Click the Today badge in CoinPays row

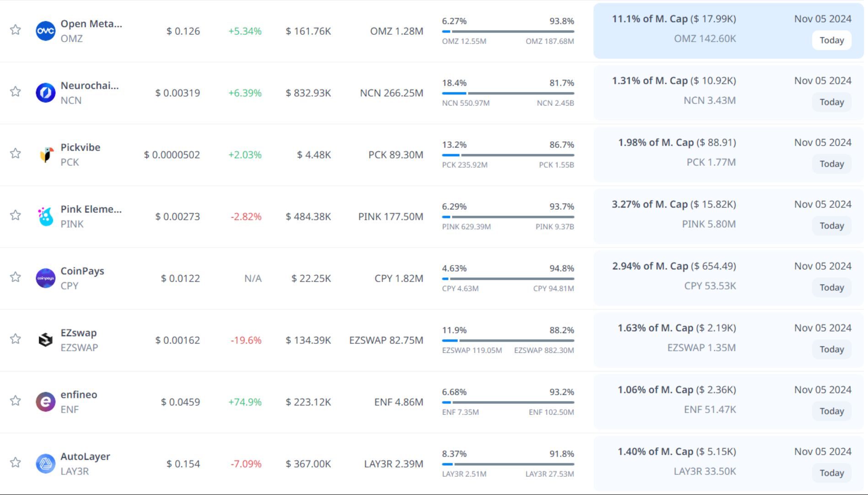click(831, 288)
